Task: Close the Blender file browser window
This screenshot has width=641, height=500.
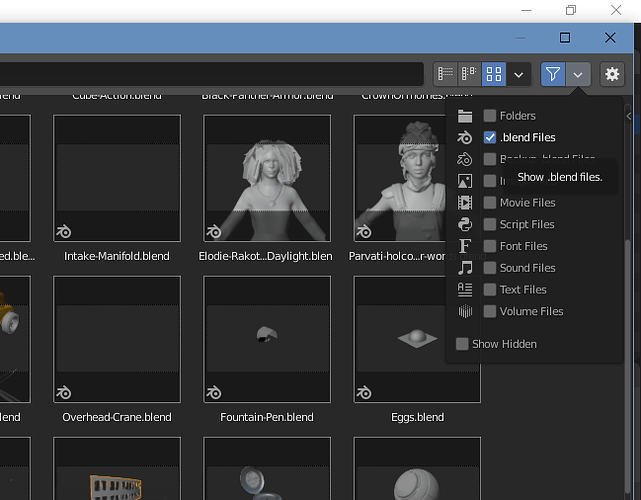Action: [610, 38]
